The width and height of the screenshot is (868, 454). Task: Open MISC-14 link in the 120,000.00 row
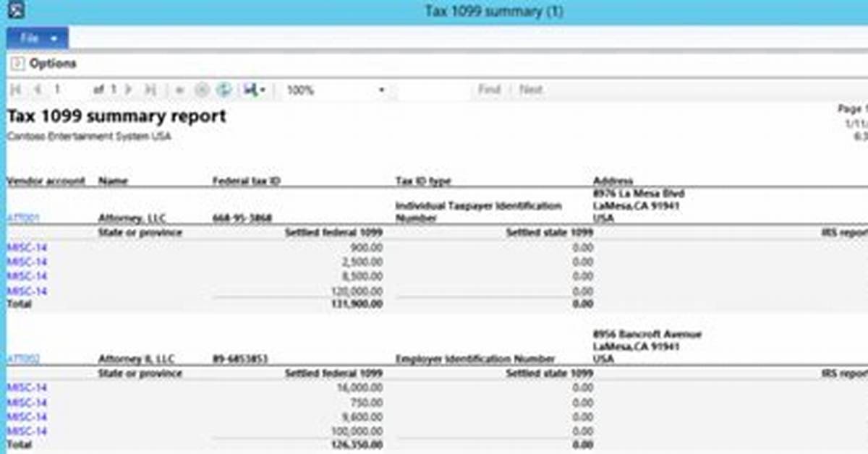coord(27,291)
